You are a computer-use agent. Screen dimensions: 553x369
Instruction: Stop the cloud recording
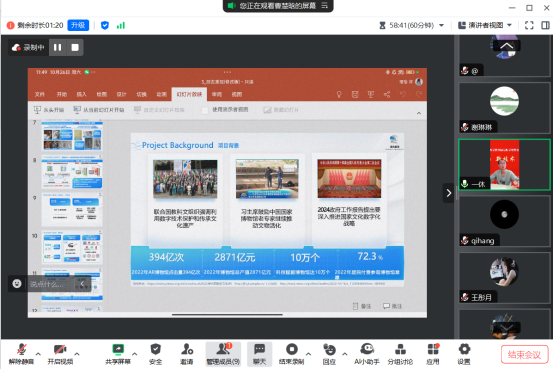[75, 47]
